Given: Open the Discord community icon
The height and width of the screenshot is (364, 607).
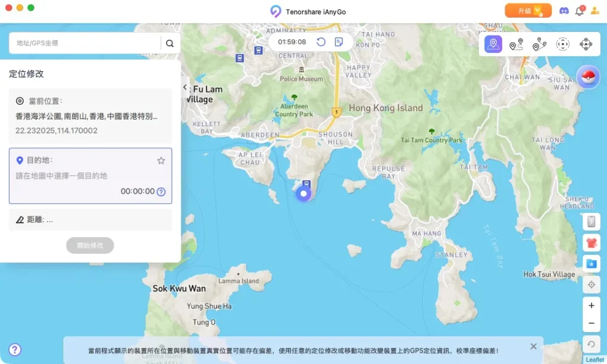Looking at the screenshot, I should point(564,11).
